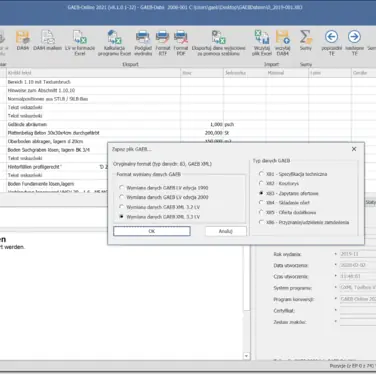Image resolution: width=376 pixels, height=376 pixels.
Task: Select row 'Boden Suchgraben lösen, lagern BK 3/4'
Action: tap(57, 150)
